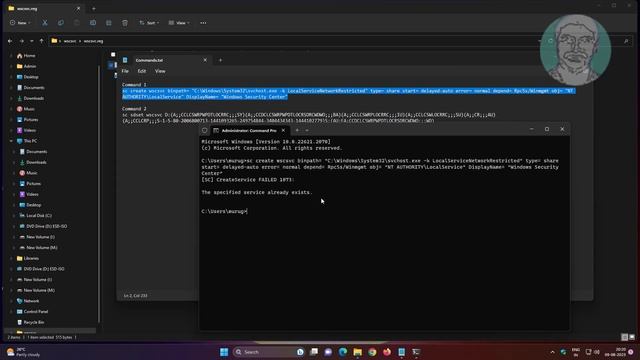Open Task View from the taskbar
Viewport: 640px width, 360px height.
pyautogui.click(x=314, y=352)
